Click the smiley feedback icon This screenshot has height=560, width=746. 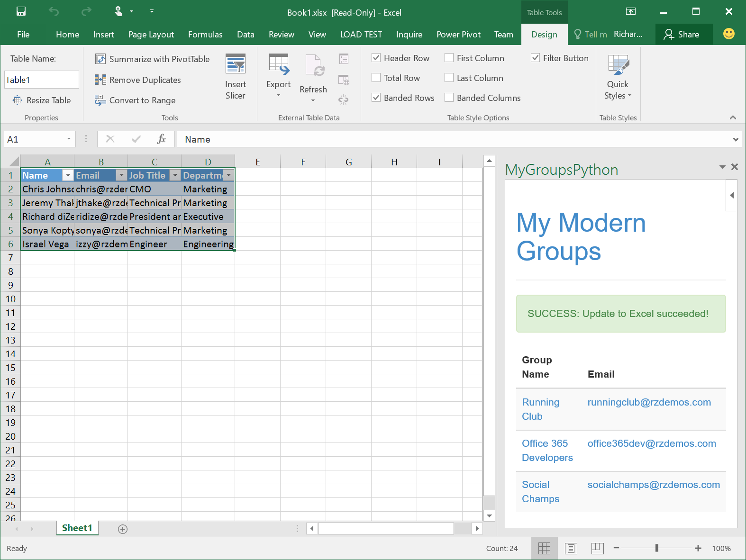pos(729,34)
